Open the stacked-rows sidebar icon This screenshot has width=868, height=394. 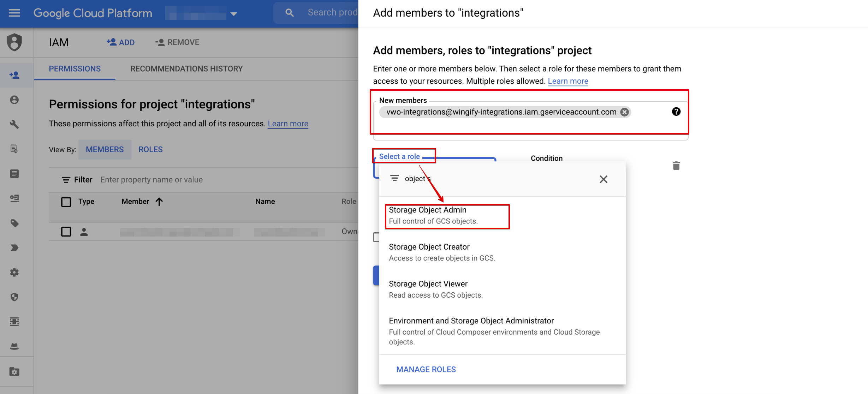[14, 322]
